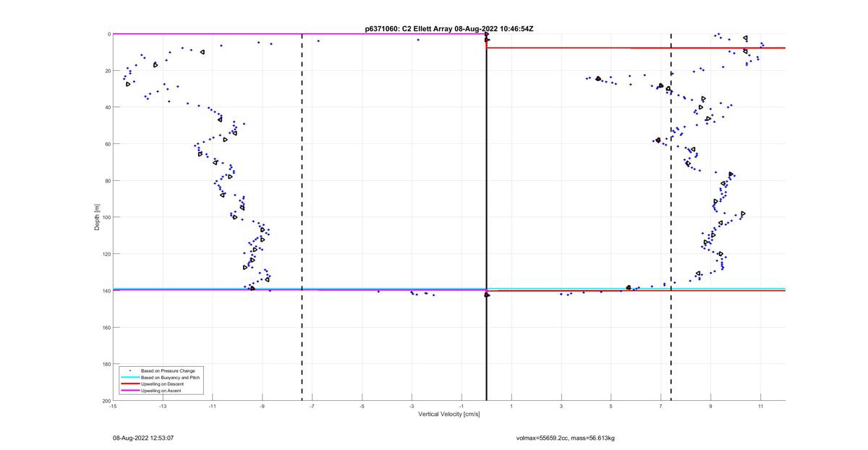Screen dimensions: 868x450
Task: Click y-axis tick label 40
Action: [x=107, y=107]
